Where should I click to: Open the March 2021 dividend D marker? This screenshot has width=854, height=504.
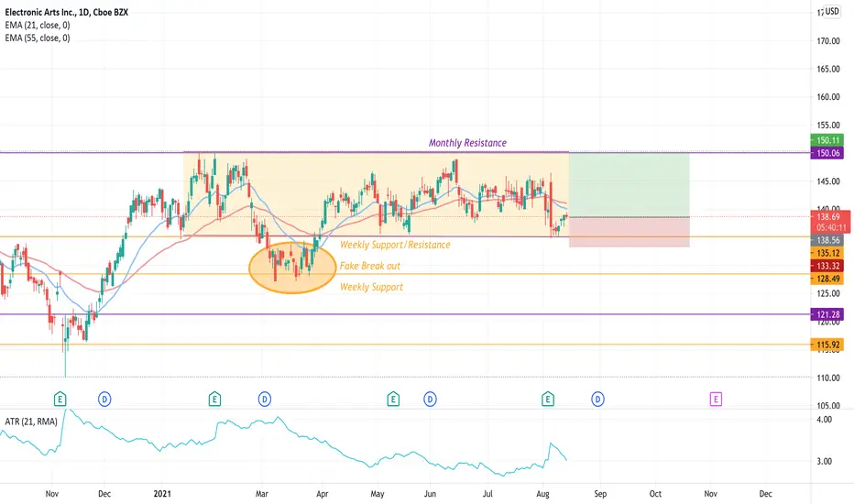265,400
